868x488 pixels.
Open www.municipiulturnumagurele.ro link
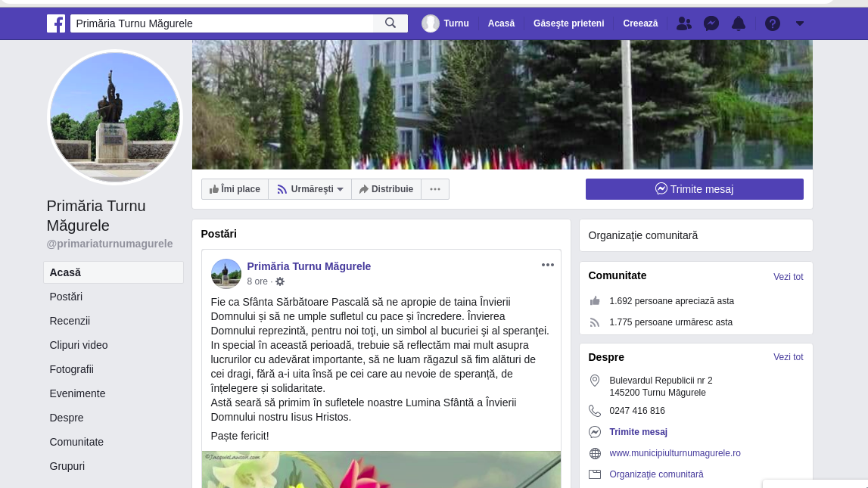(x=675, y=453)
